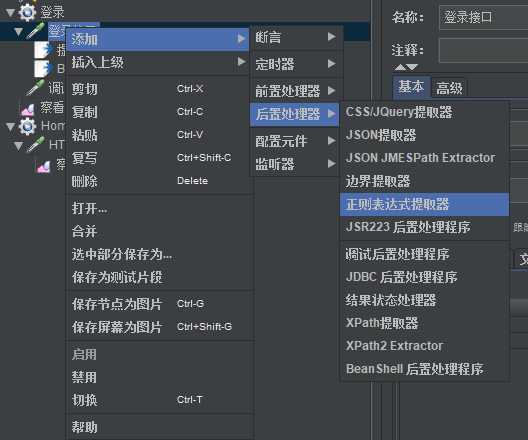528x440 pixels.
Task: Switch to the 基本 tab
Action: pos(411,87)
